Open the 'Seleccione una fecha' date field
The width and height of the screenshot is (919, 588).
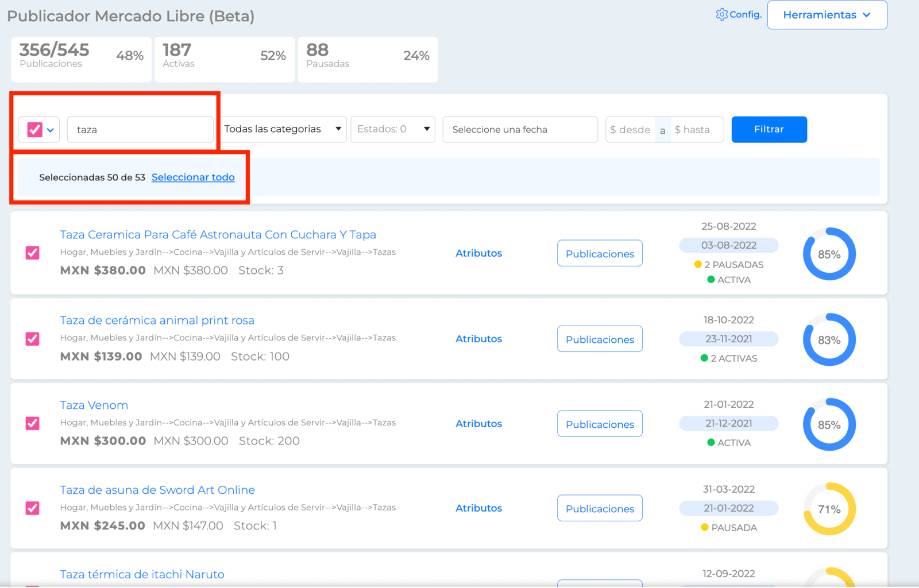(520, 130)
